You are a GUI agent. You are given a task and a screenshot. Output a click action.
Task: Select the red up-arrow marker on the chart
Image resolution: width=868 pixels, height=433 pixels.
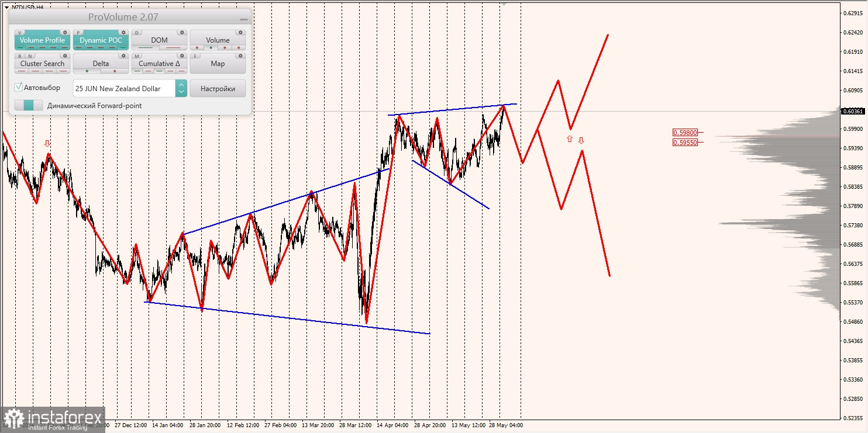(570, 139)
